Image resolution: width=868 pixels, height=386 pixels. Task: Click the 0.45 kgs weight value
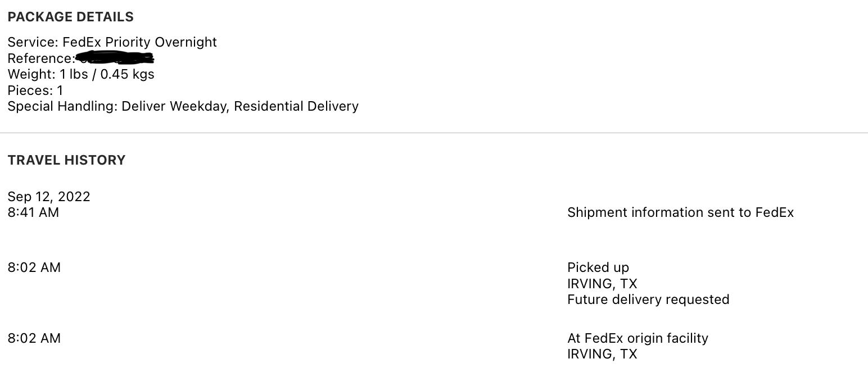tap(128, 74)
